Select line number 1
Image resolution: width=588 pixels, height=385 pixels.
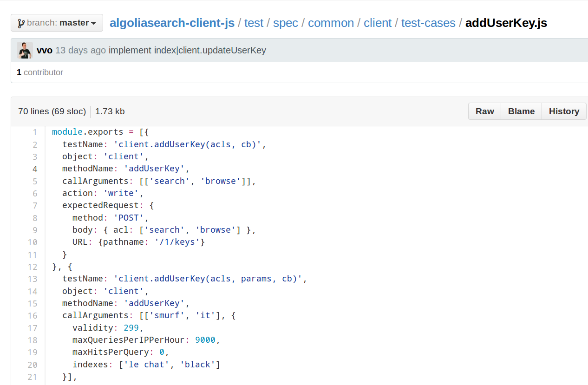(35, 132)
